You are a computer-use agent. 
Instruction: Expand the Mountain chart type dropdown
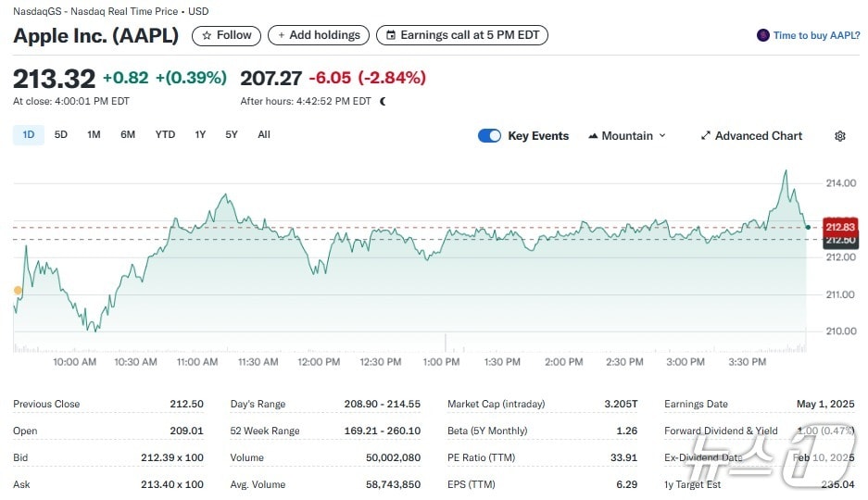click(626, 136)
